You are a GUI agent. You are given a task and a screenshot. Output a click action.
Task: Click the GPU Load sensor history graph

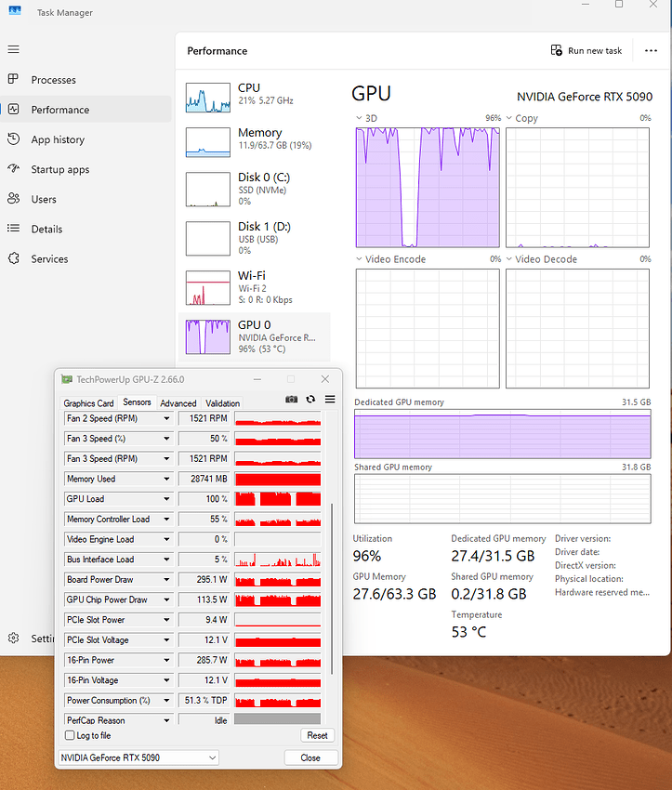click(278, 499)
